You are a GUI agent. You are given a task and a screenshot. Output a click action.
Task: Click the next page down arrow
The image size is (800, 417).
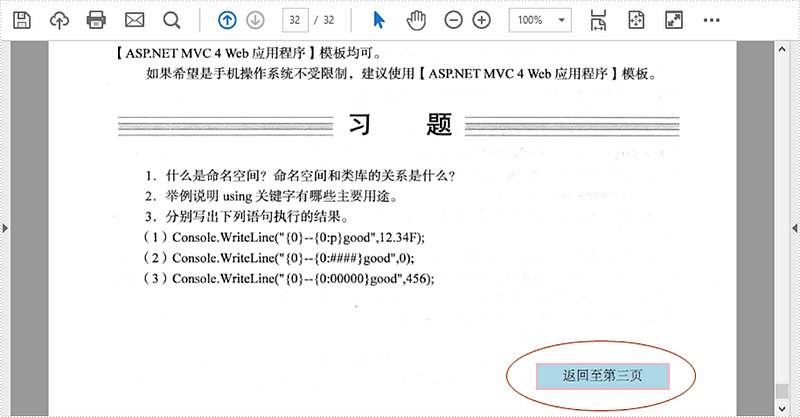(x=254, y=20)
